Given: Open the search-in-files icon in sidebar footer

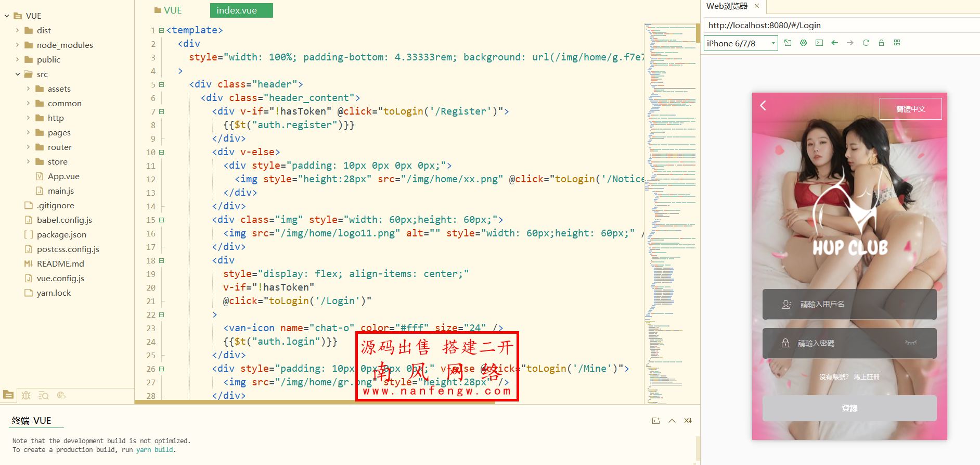Looking at the screenshot, I should (44, 395).
